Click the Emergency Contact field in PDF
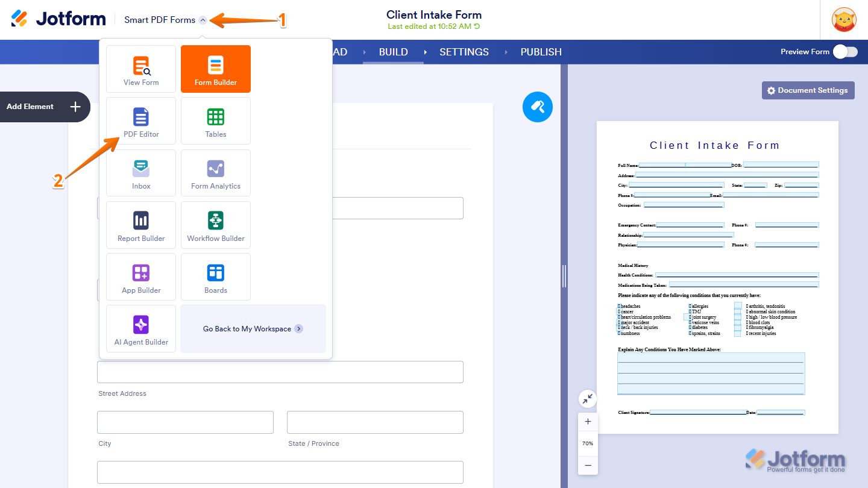This screenshot has width=868, height=488. pos(690,225)
